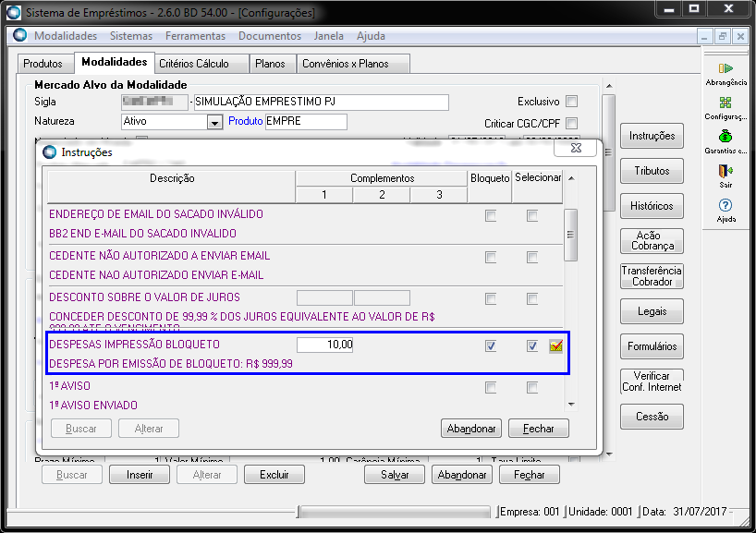This screenshot has height=533, width=756.
Task: Click the application icon in the menu bar
Action: [x=19, y=35]
